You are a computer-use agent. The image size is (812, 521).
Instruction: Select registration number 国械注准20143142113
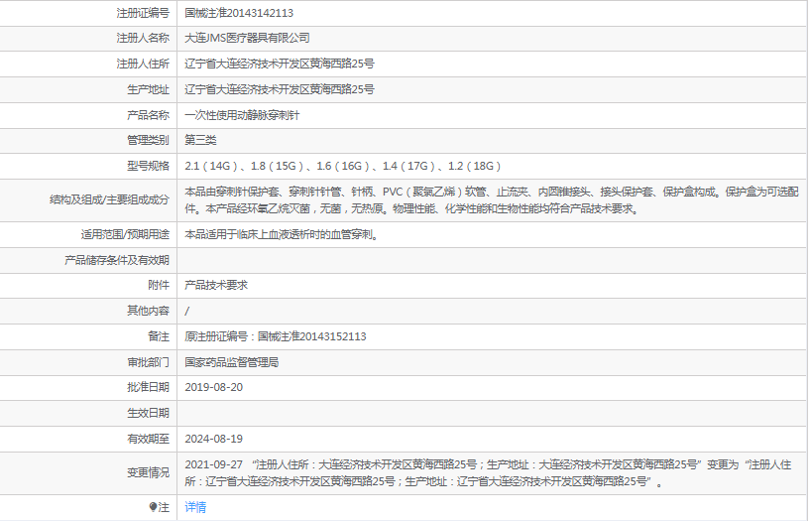(x=239, y=13)
